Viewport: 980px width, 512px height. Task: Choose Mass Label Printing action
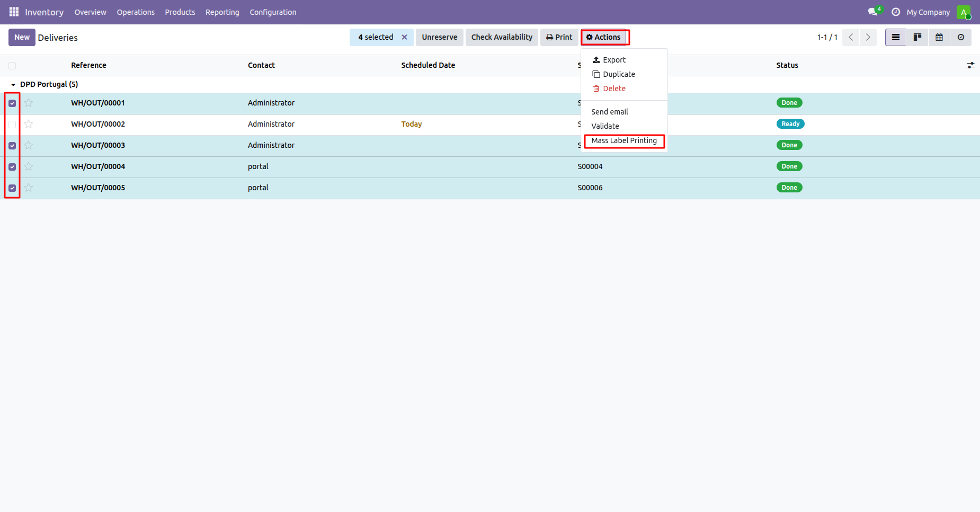point(624,140)
